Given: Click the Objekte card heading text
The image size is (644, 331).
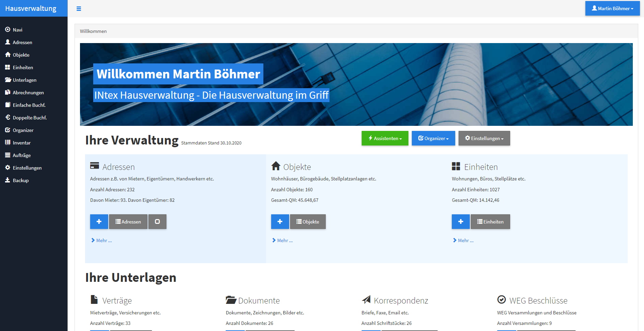Looking at the screenshot, I should pyautogui.click(x=297, y=167).
